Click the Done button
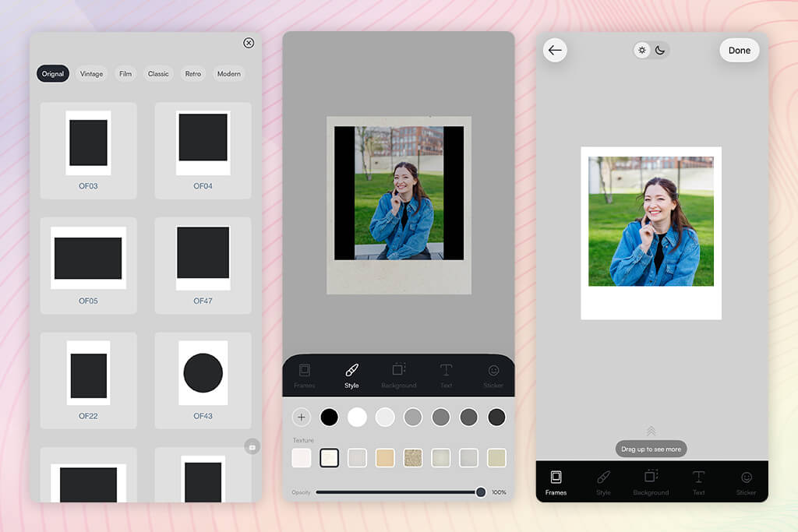The image size is (798, 532). click(x=740, y=51)
